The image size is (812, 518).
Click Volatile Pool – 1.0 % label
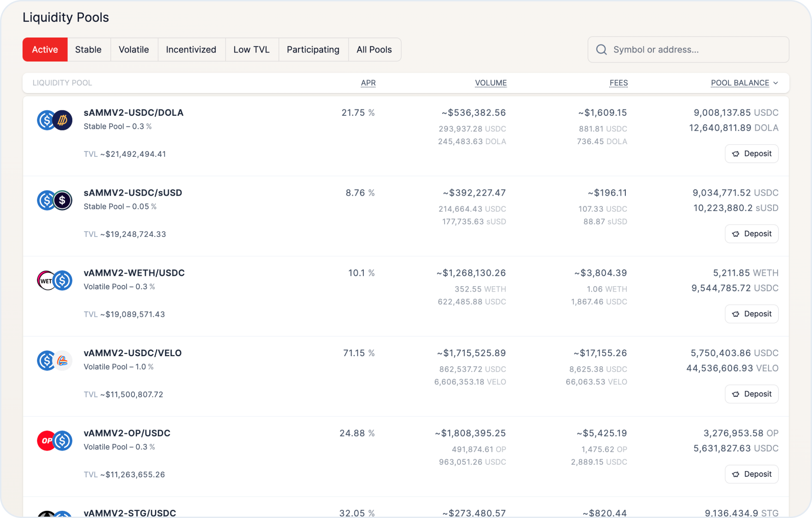pyautogui.click(x=118, y=367)
